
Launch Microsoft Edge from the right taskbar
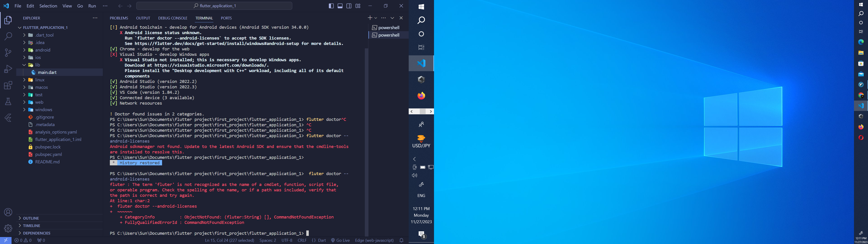pyautogui.click(x=861, y=42)
